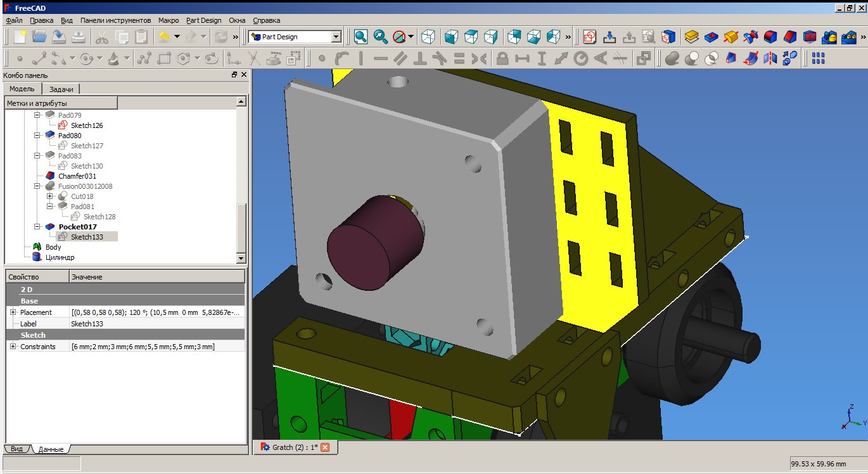Show more view toolbar items chevron

tap(568, 37)
